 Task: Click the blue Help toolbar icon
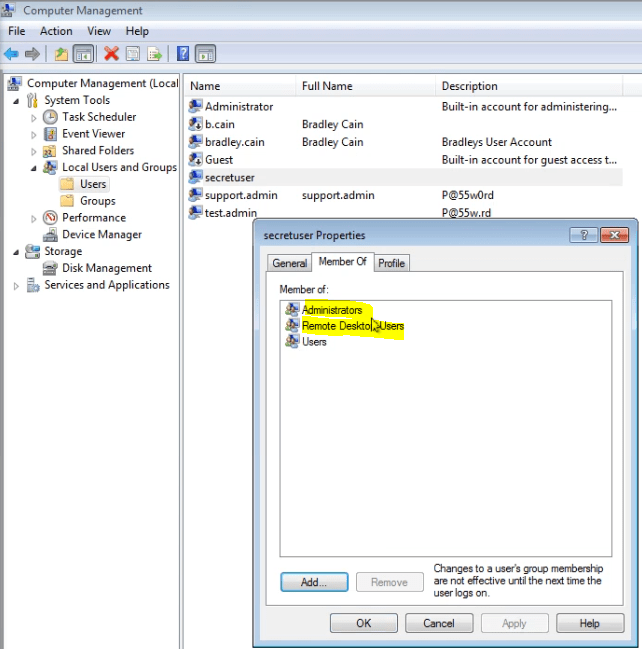183,54
